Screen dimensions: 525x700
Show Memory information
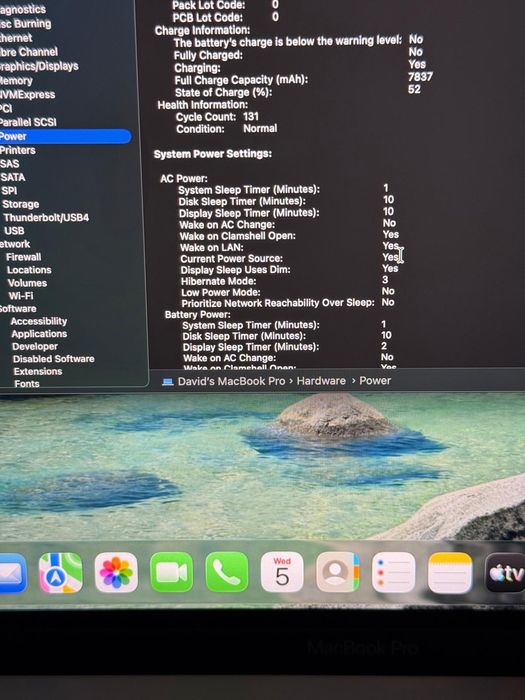click(x=16, y=81)
